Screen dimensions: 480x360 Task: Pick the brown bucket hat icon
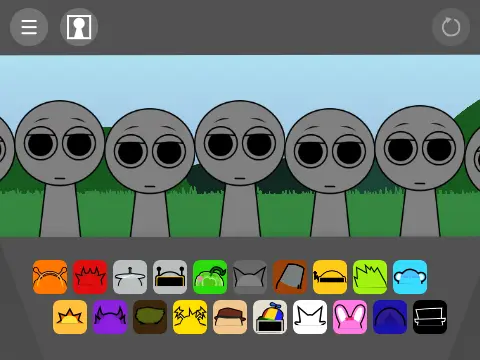click(290, 277)
